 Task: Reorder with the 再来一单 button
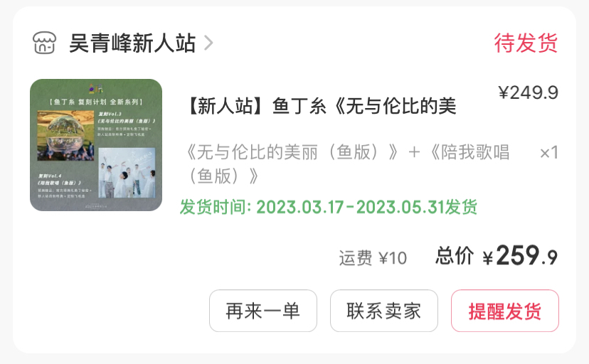click(x=263, y=311)
